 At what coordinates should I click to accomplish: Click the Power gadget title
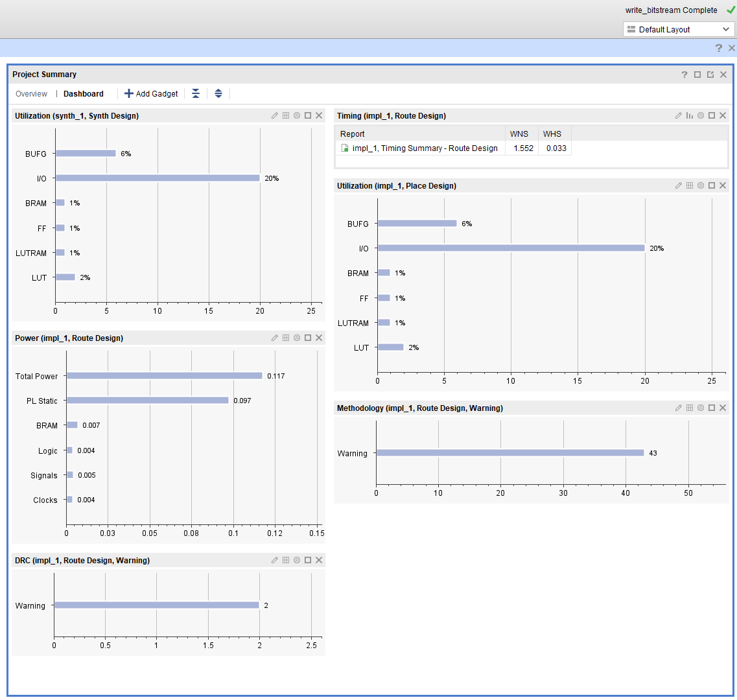point(69,338)
